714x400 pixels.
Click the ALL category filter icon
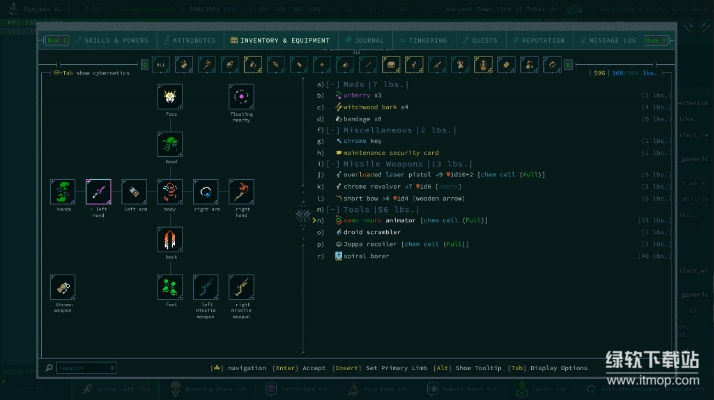[161, 65]
